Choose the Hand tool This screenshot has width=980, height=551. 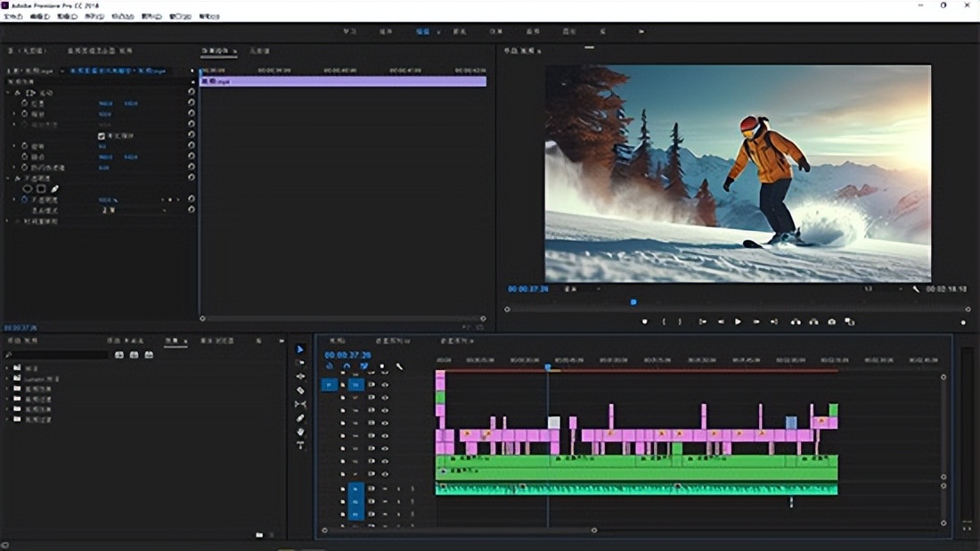coord(300,432)
